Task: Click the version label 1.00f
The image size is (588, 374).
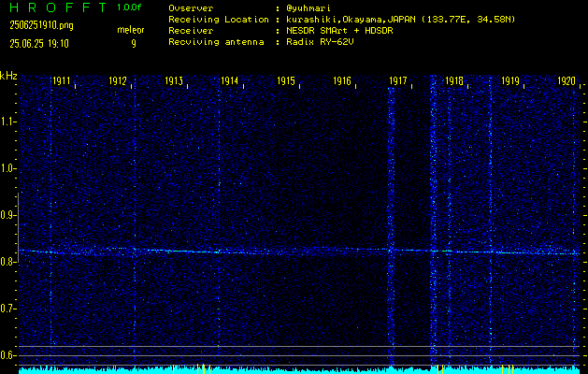Action: point(129,7)
